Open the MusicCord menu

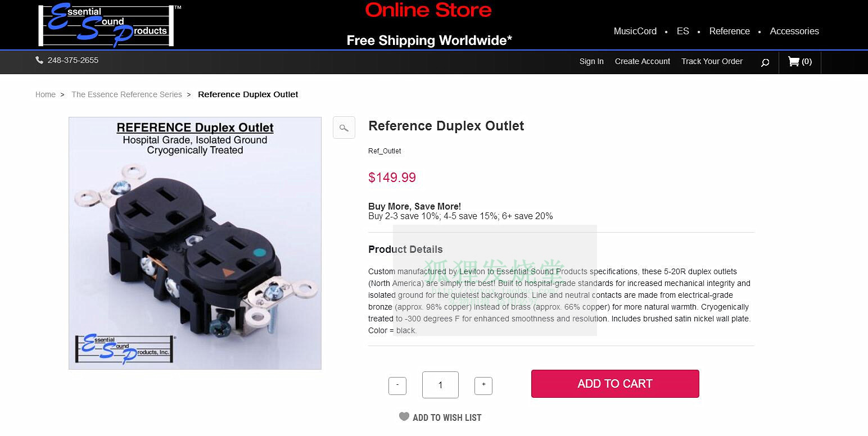pos(635,31)
